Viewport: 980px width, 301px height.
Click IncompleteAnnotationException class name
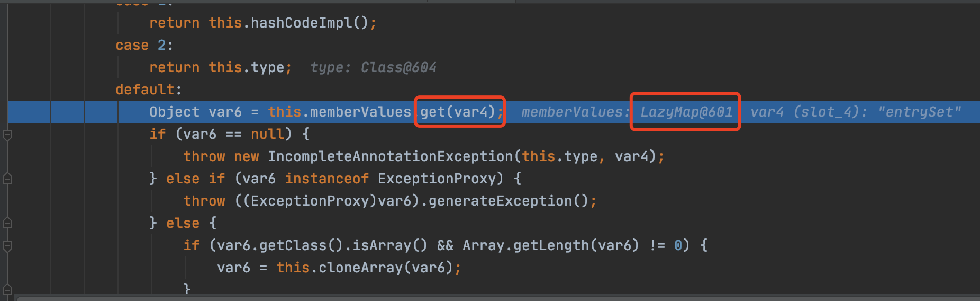390,156
